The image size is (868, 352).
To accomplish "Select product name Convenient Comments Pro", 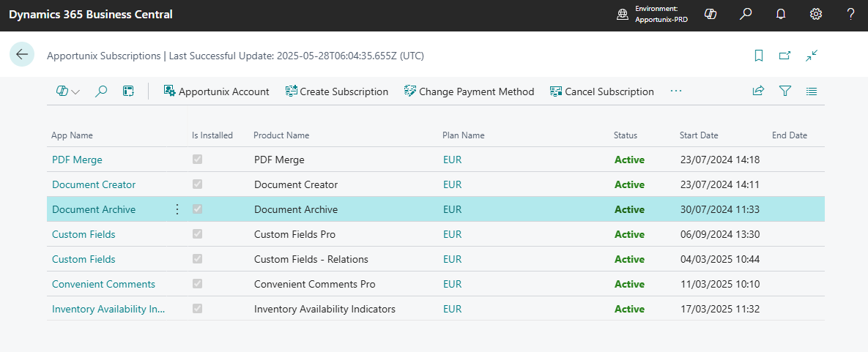I will (314, 284).
